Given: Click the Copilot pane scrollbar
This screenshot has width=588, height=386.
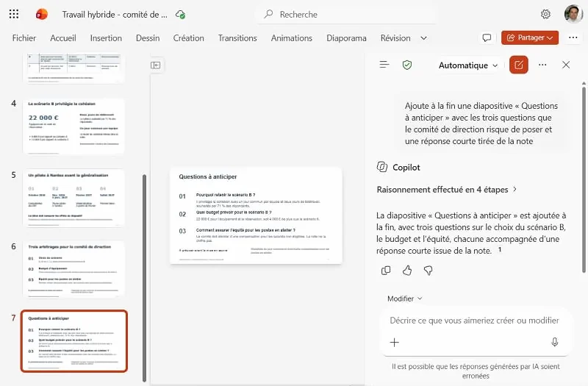Looking at the screenshot, I should tap(584, 179).
